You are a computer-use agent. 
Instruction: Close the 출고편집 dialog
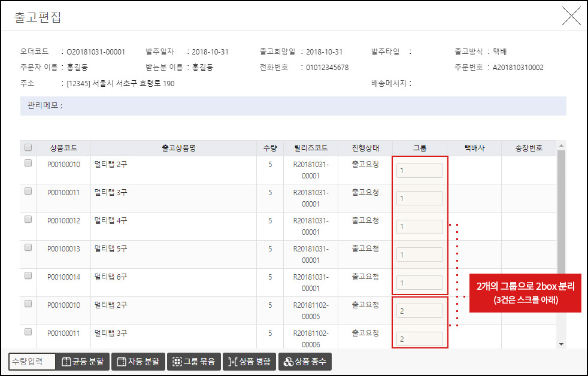point(571,17)
